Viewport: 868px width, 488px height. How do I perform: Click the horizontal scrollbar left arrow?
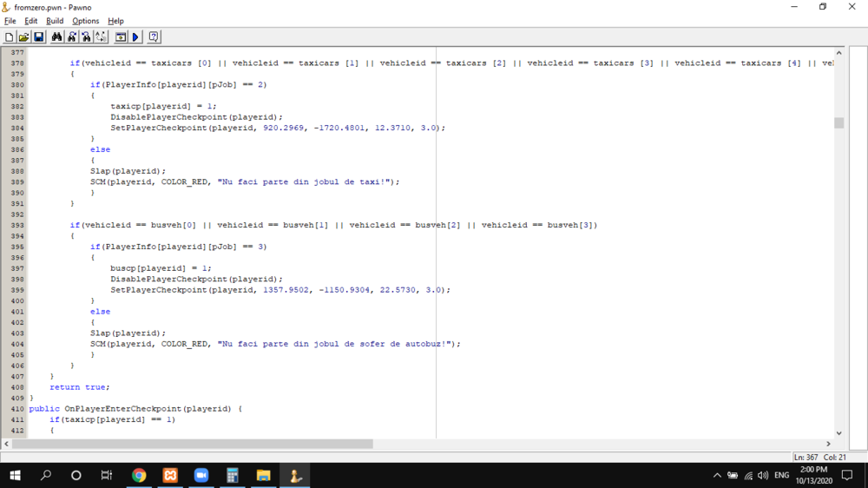7,444
